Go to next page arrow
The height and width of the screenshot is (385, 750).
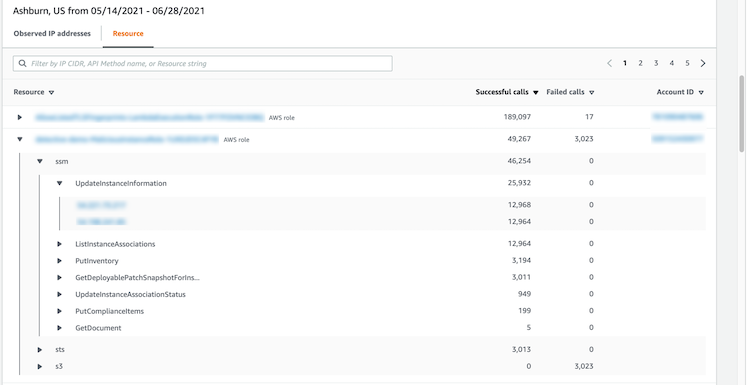point(703,63)
